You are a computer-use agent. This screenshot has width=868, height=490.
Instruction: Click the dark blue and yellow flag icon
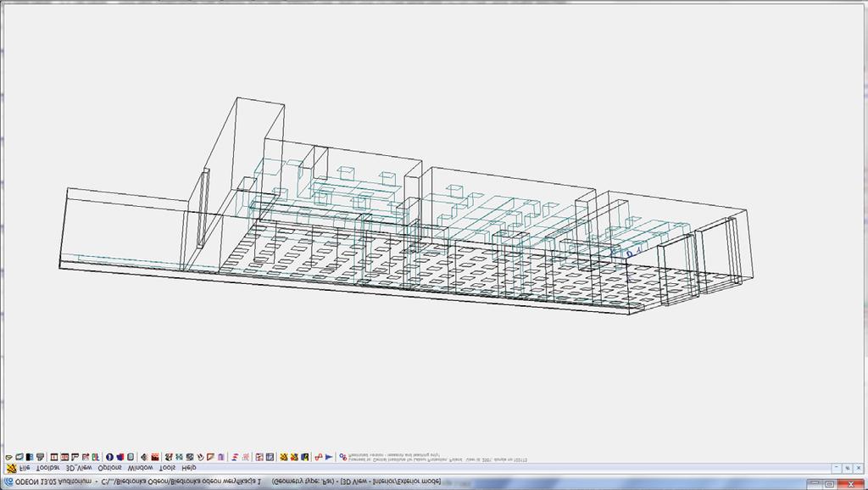[x=304, y=457]
